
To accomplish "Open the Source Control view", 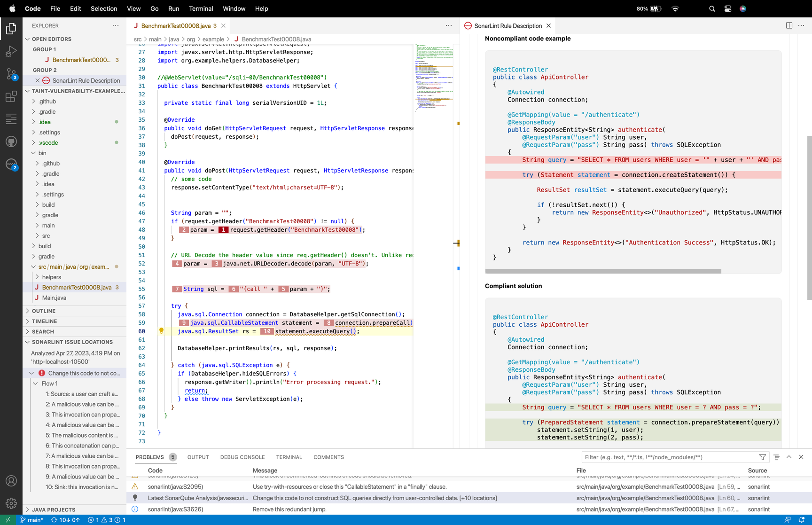I will click(11, 74).
